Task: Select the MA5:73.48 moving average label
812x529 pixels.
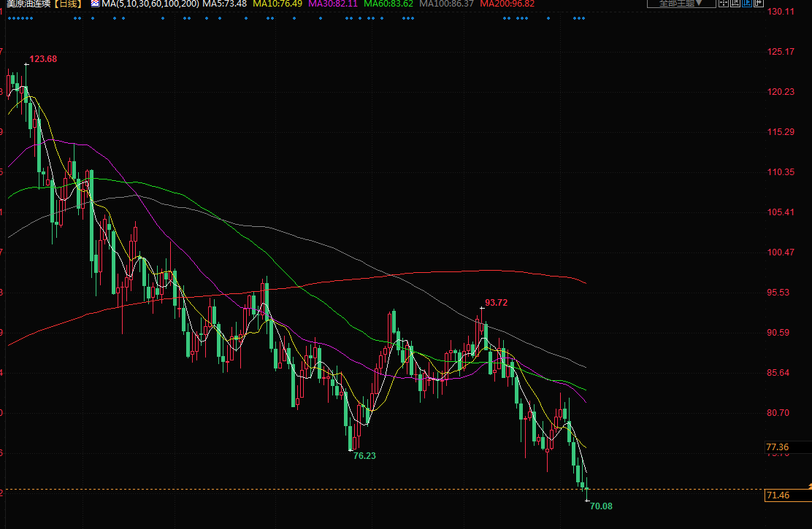Action: 224,4
